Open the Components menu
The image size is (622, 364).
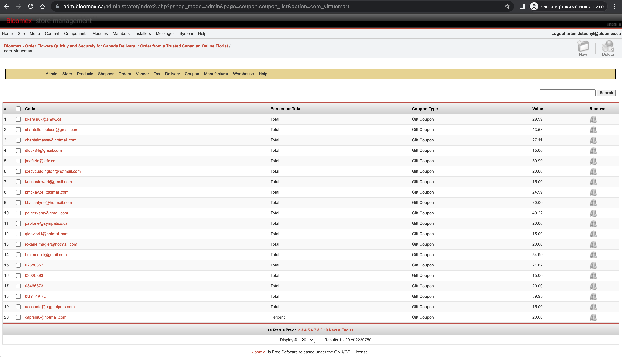(75, 34)
